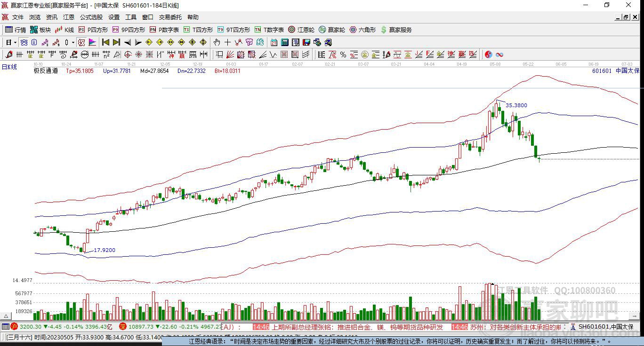Click yellow diamond left-arrow icon
The image size is (644, 346).
149,42
